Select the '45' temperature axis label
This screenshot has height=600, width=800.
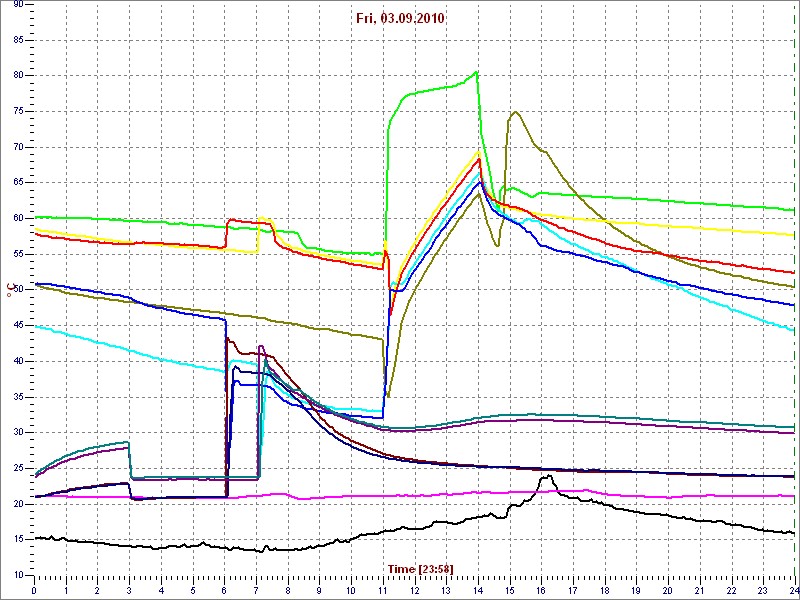(17, 326)
